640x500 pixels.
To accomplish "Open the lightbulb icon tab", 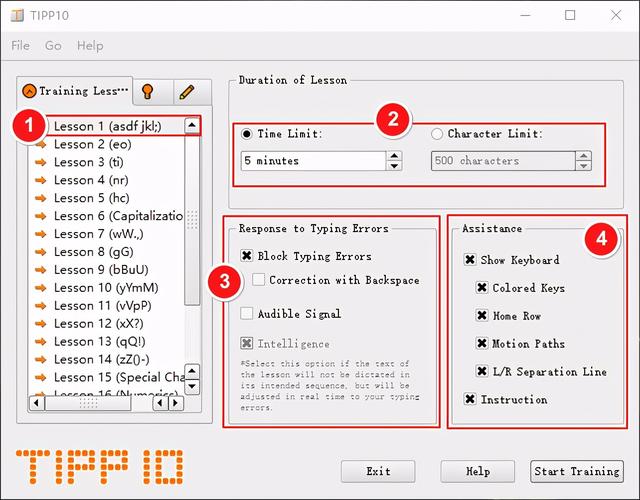I will [x=150, y=92].
